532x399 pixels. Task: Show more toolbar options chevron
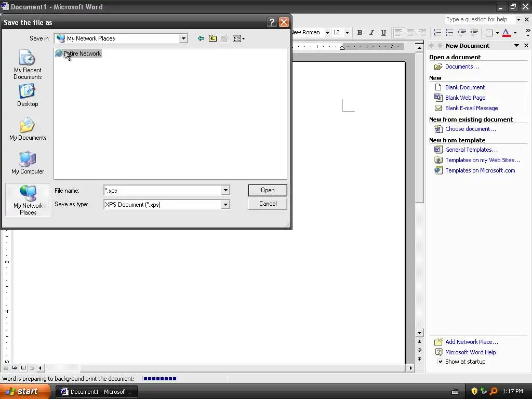[528, 33]
